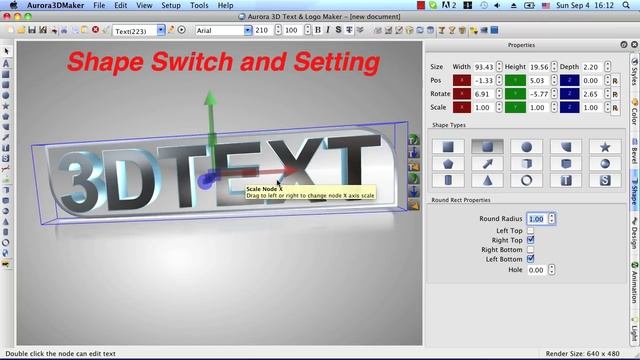Choose the circle tool in left toolbar

[x=6, y=96]
